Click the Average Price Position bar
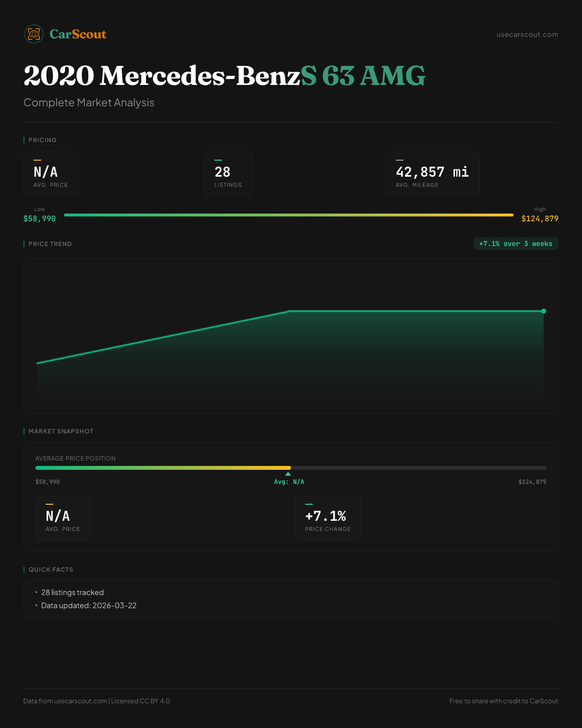Screen dimensions: 582x728 pos(291,468)
